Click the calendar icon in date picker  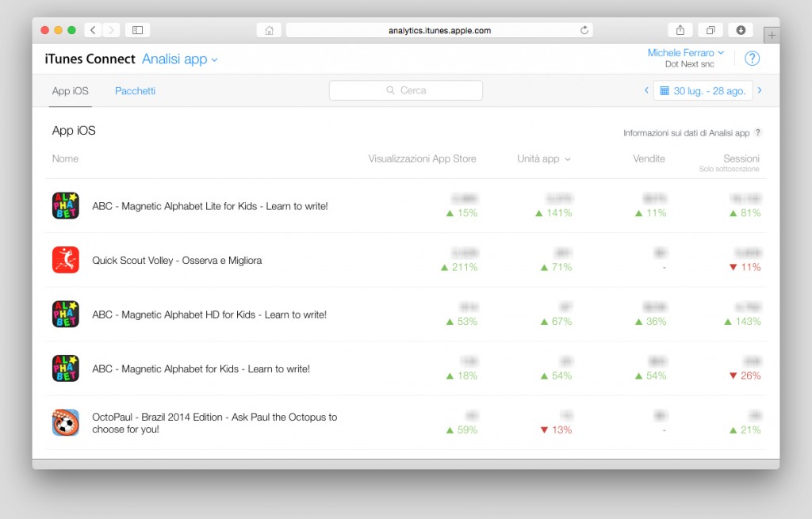click(x=665, y=90)
